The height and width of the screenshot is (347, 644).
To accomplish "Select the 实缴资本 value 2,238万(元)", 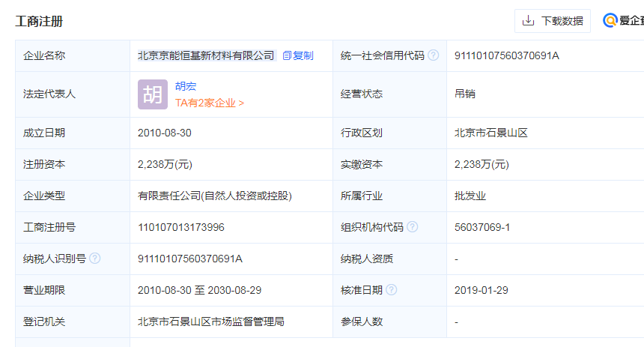I will (482, 164).
